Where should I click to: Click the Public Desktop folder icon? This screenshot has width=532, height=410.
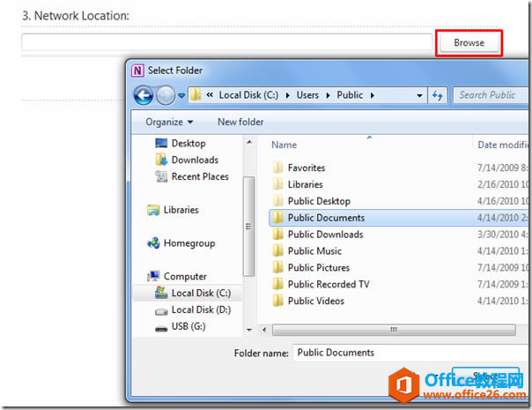pos(277,200)
